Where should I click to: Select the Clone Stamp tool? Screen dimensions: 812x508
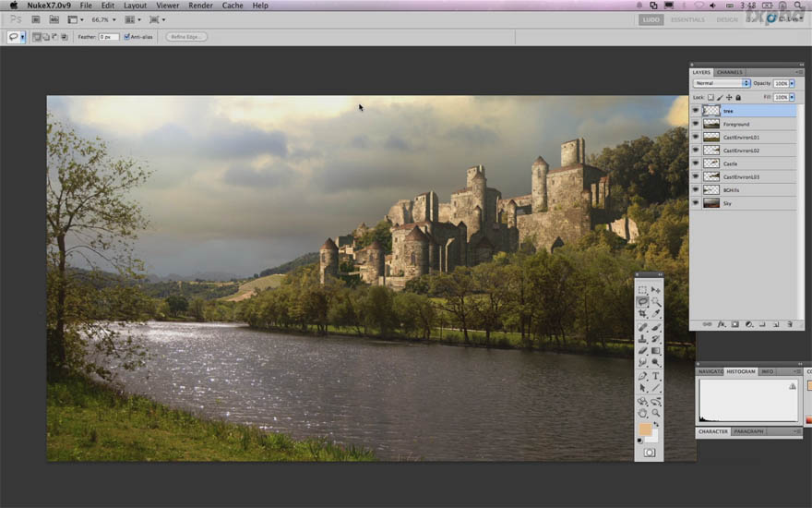pyautogui.click(x=642, y=339)
